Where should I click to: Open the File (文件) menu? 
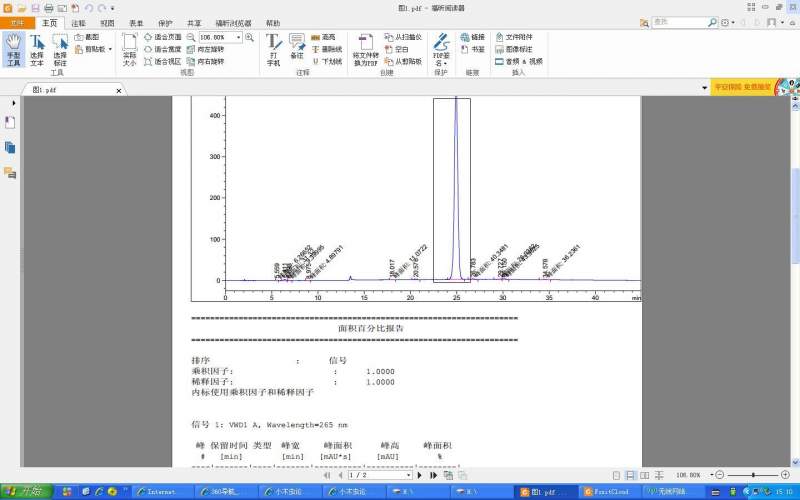[17, 23]
